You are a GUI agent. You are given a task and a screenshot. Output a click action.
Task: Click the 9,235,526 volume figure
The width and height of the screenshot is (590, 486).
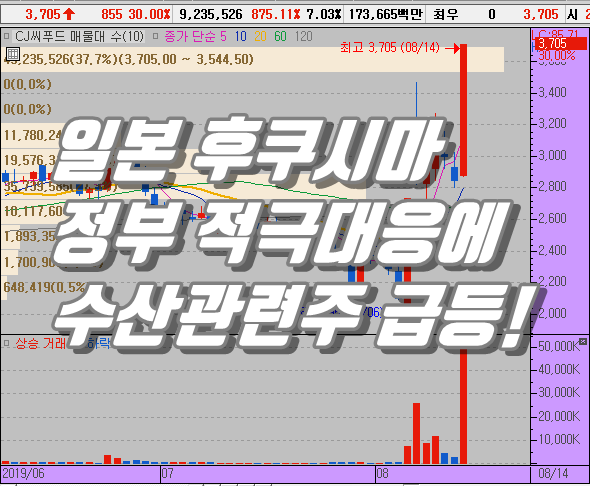211,14
